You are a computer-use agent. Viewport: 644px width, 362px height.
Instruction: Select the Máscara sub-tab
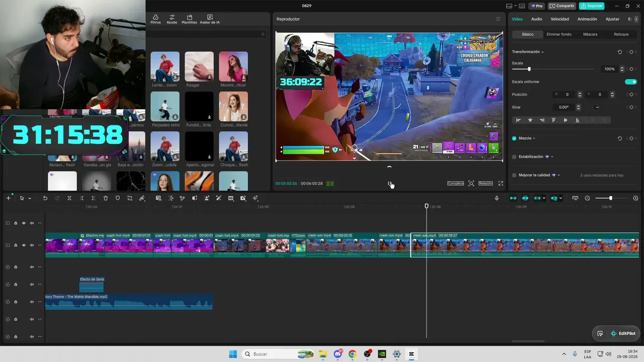point(590,34)
